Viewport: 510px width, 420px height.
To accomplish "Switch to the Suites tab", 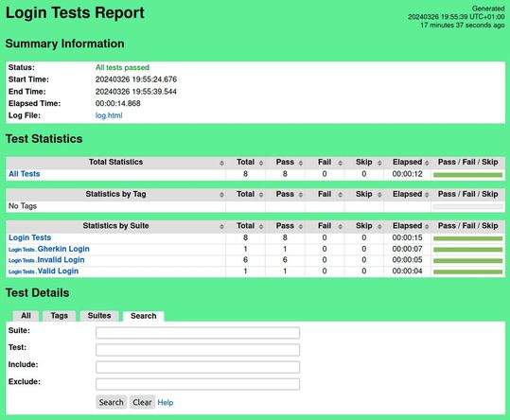I will (x=99, y=316).
